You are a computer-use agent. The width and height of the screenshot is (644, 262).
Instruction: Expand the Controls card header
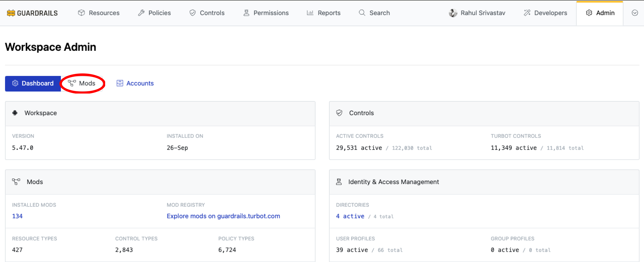[x=361, y=113]
